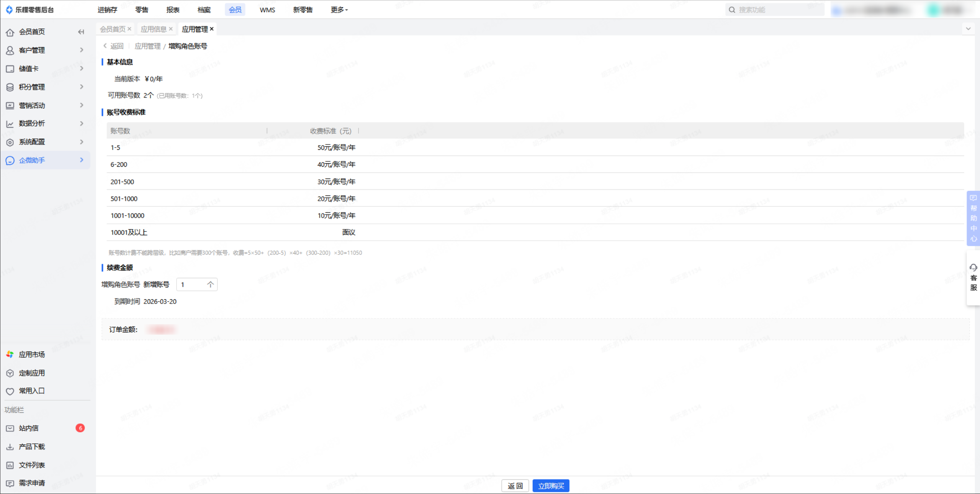The image size is (980, 494).
Task: Click the 搜索功能 search input field
Action: point(777,10)
